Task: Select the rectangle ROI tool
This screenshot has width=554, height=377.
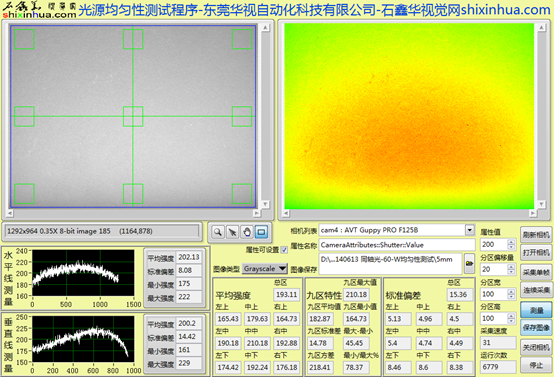Action: point(261,232)
